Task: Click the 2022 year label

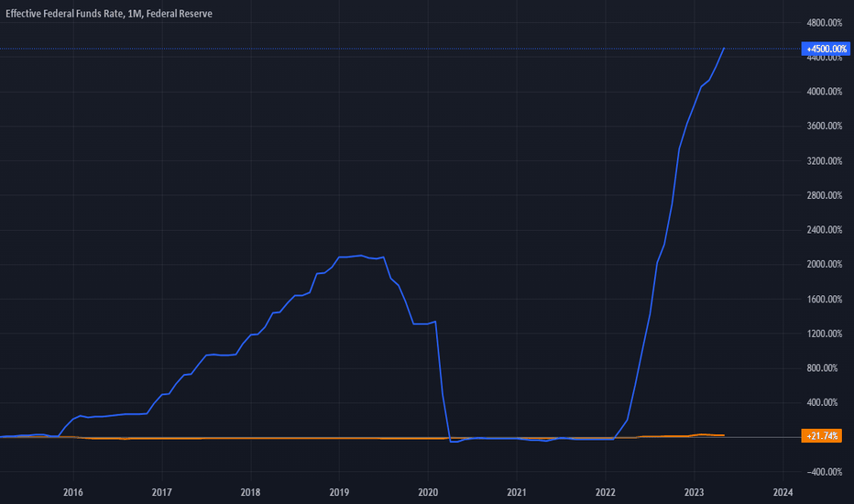Action: [x=606, y=493]
